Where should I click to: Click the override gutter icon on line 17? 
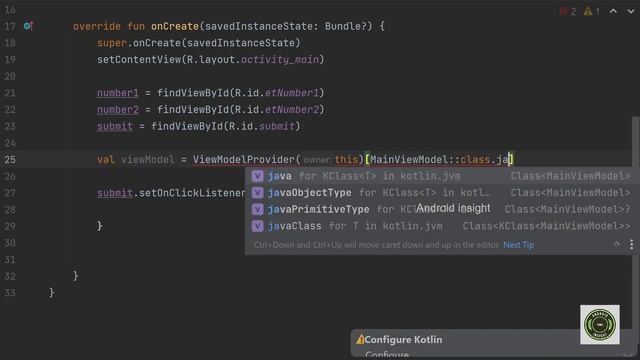click(x=28, y=26)
